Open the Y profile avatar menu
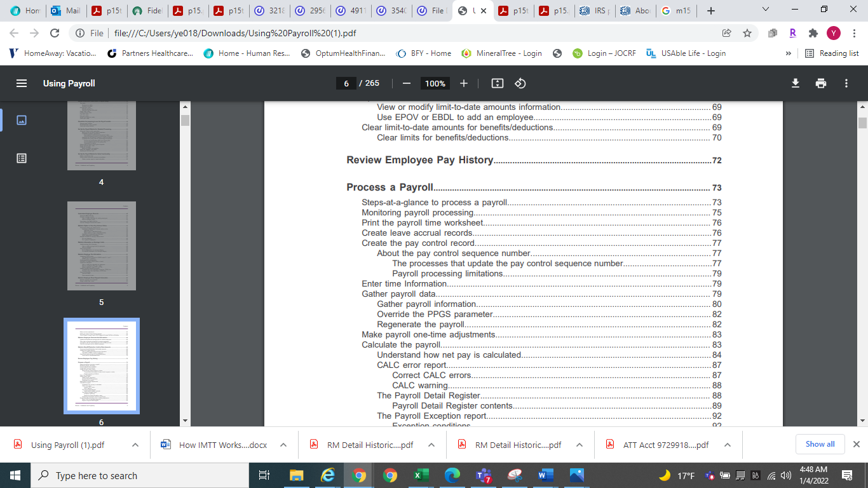Screen dimensions: 868x488 pyautogui.click(x=834, y=33)
